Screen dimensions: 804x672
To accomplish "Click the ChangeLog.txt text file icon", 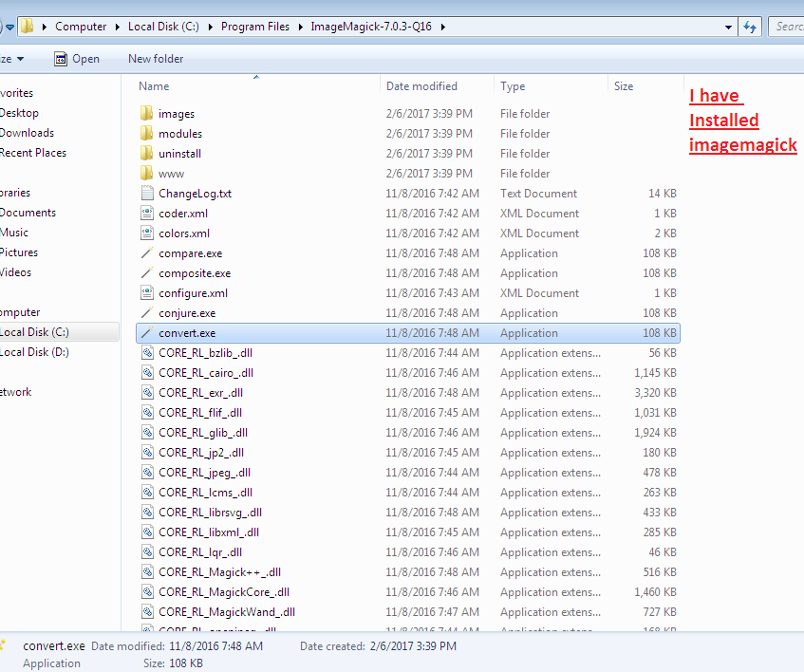I will (146, 194).
